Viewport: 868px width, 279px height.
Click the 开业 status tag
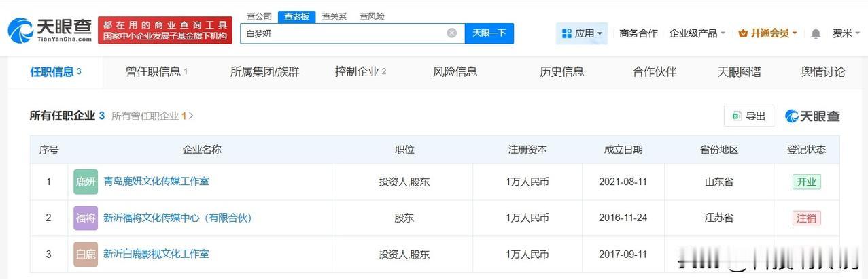[806, 182]
